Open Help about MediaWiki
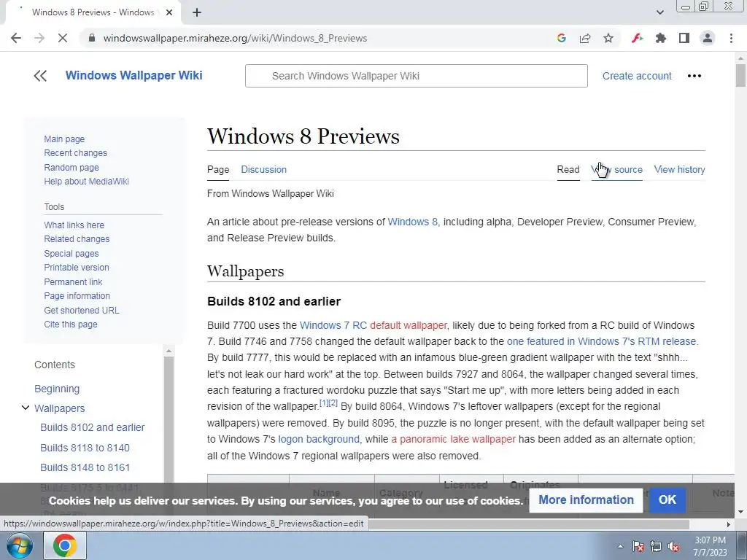Screen dimensions: 747x560 point(86,182)
